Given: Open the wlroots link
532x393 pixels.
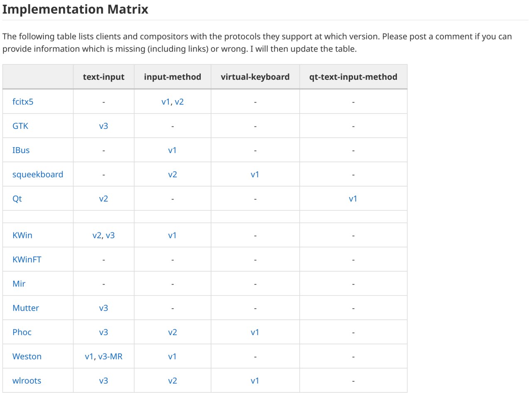Looking at the screenshot, I should coord(27,381).
